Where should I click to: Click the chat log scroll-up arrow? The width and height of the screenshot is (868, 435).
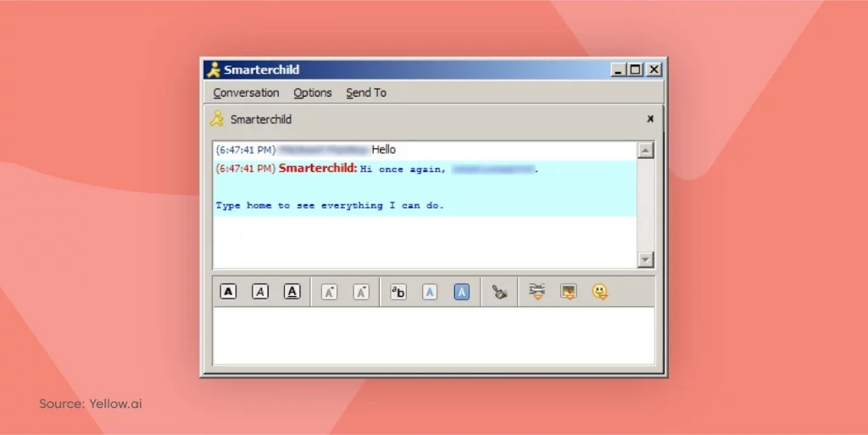(645, 150)
